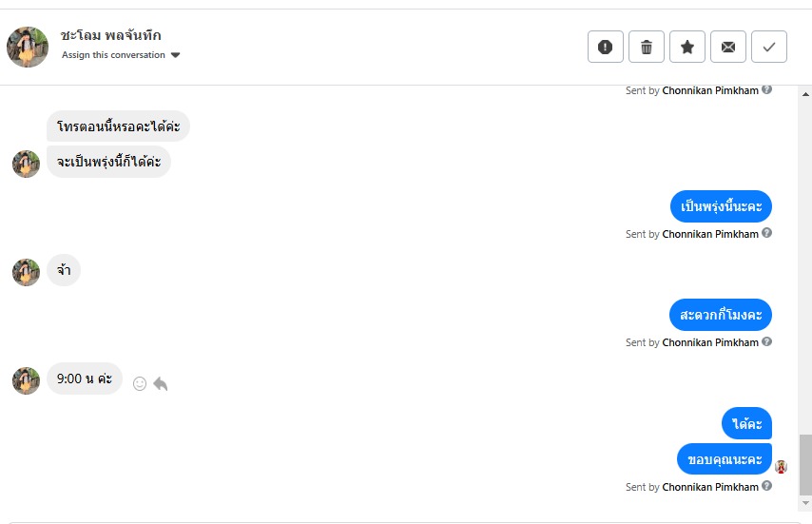
Task: Click the blue 'ขอบคุณนะคะ' message bubble
Action: point(725,459)
